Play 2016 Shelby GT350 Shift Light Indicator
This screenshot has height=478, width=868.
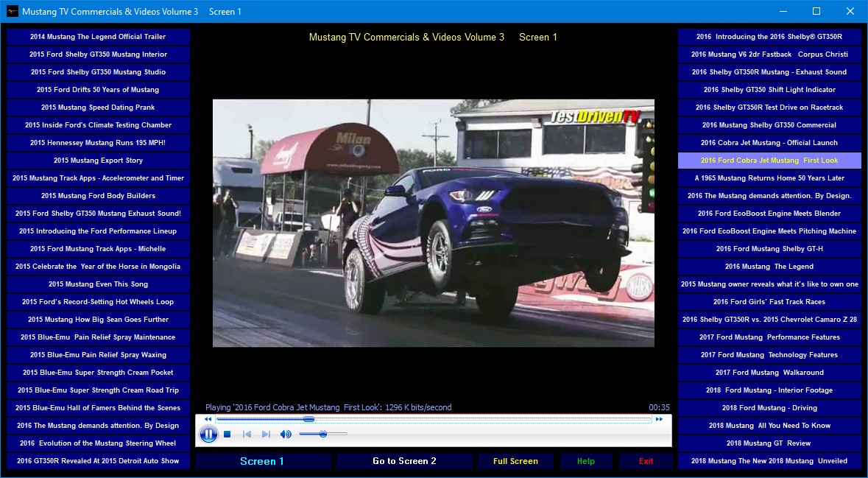tap(769, 90)
